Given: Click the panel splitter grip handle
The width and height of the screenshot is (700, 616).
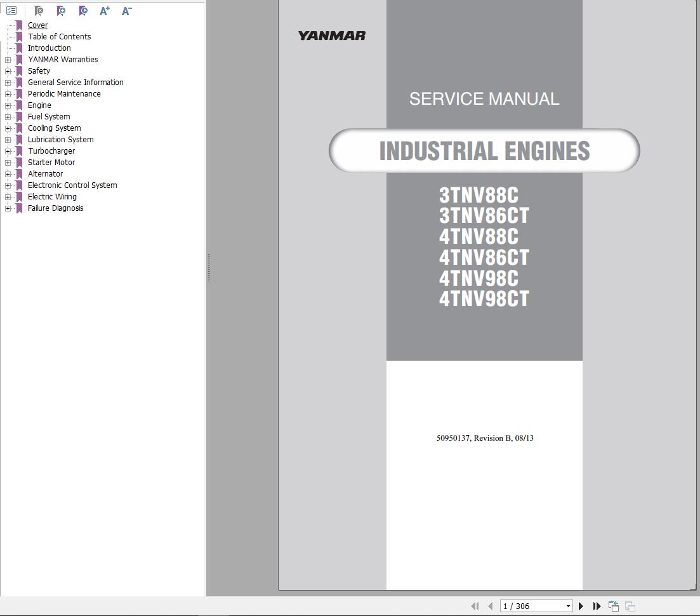Looking at the screenshot, I should [x=209, y=268].
